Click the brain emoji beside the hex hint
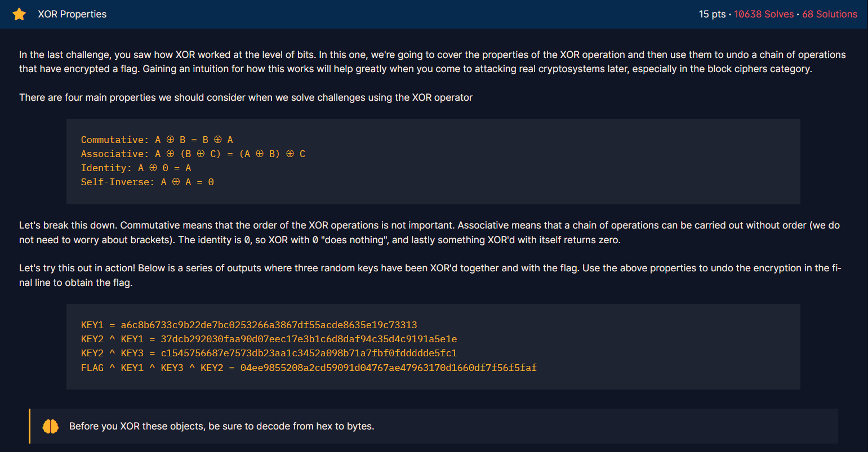Image resolution: width=868 pixels, height=452 pixels. click(50, 426)
